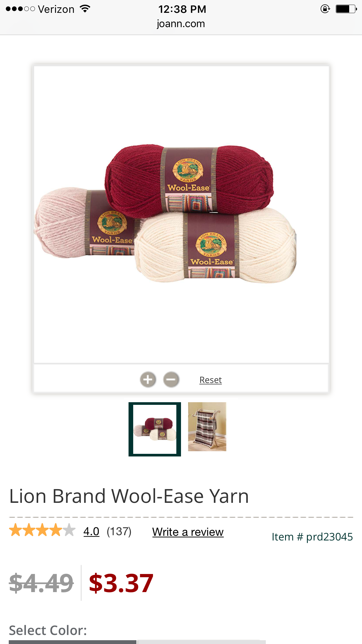This screenshot has height=644, width=362.
Task: Tap the Wi-Fi status icon
Action: pyautogui.click(x=85, y=9)
